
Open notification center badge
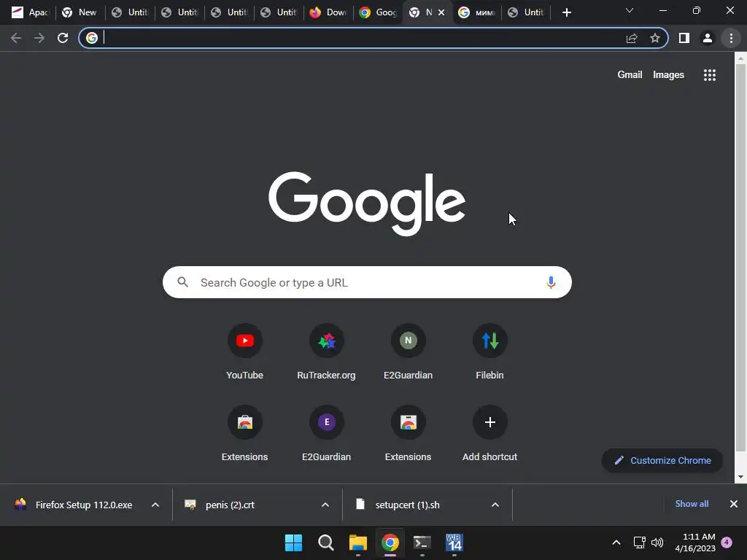(727, 542)
